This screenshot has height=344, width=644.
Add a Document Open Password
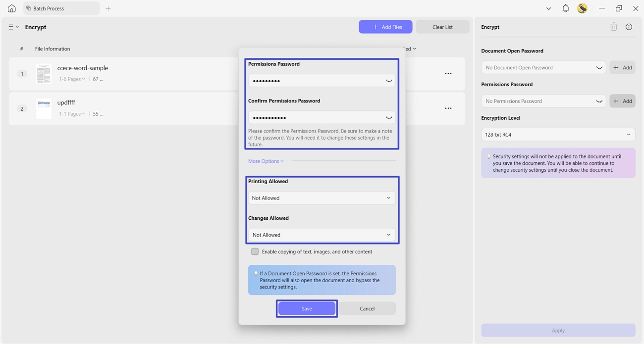[623, 67]
